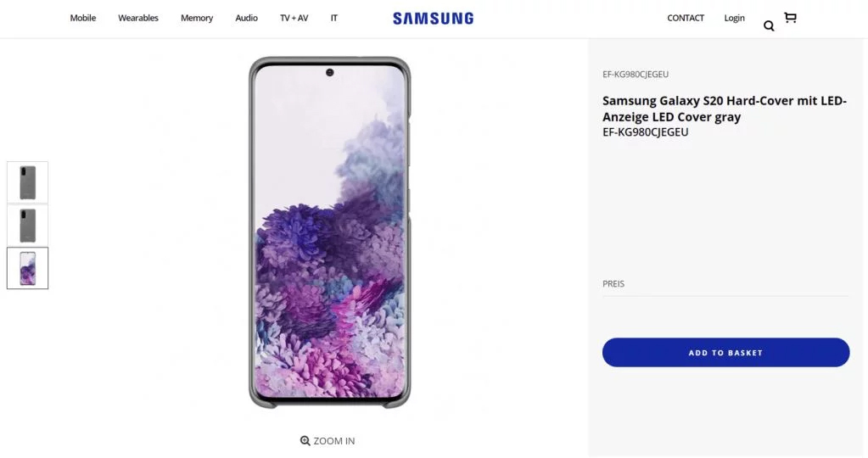The height and width of the screenshot is (458, 868).
Task: Select the second gray cover thumbnail
Action: click(28, 225)
